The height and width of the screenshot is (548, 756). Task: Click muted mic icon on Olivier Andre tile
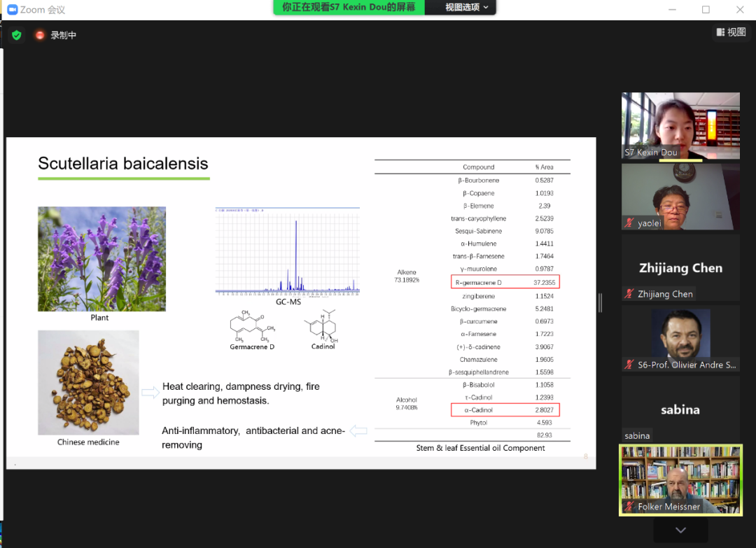point(629,365)
